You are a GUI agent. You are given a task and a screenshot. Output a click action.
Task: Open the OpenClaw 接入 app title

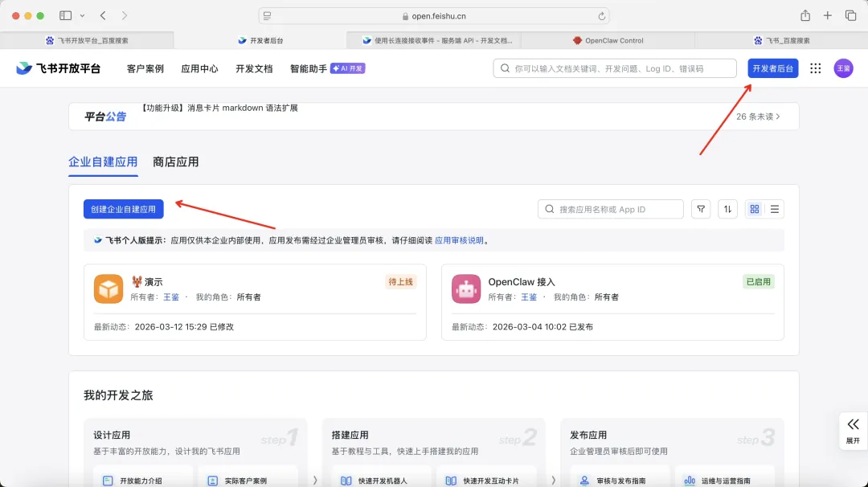pos(522,282)
